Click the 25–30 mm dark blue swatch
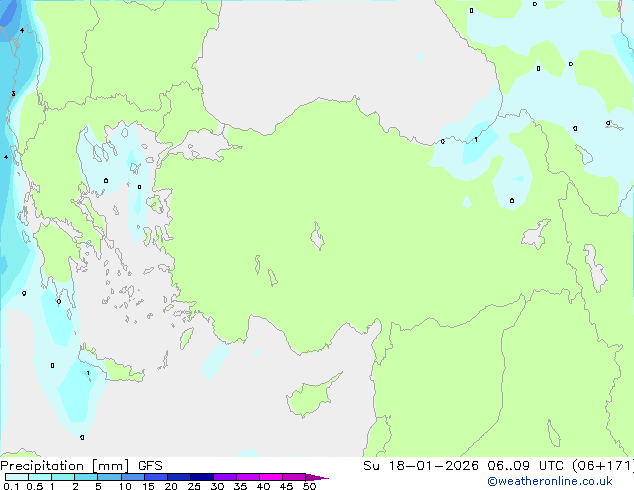This screenshot has height=490, width=634. [202, 477]
